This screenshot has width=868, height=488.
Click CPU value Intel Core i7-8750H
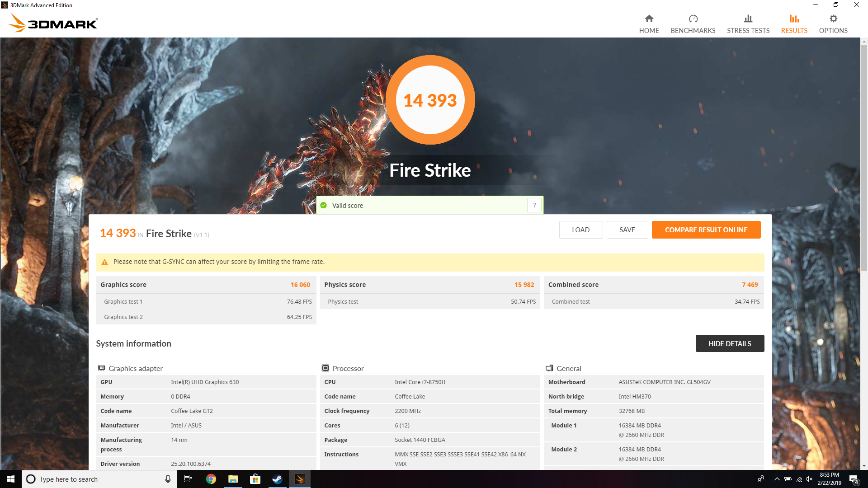click(x=420, y=382)
